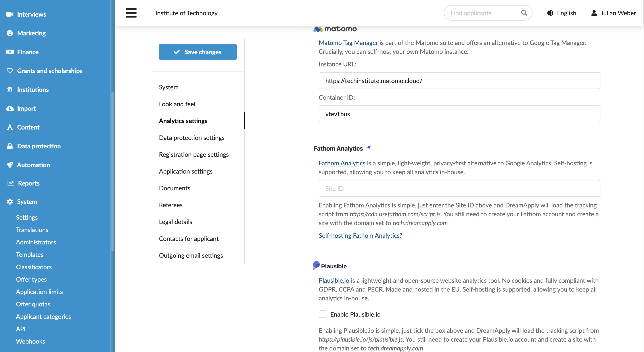The image size is (644, 352).
Task: Click the Matomo logo
Action: (335, 29)
